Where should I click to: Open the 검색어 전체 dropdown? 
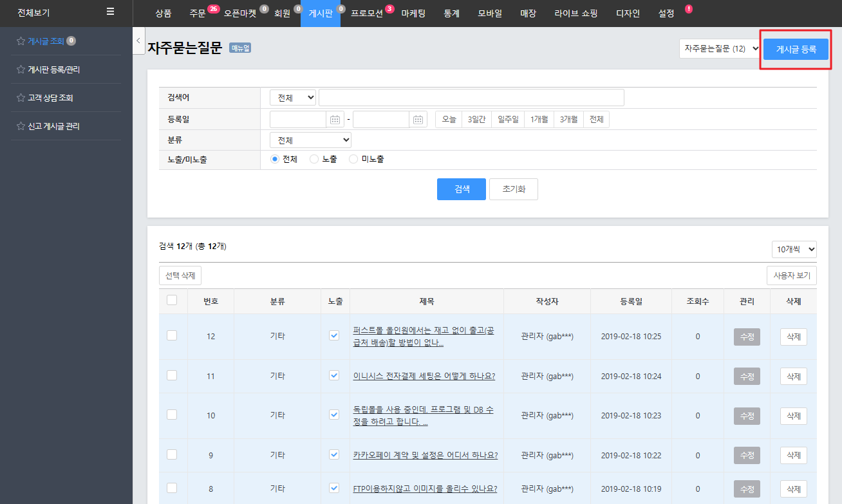[293, 98]
